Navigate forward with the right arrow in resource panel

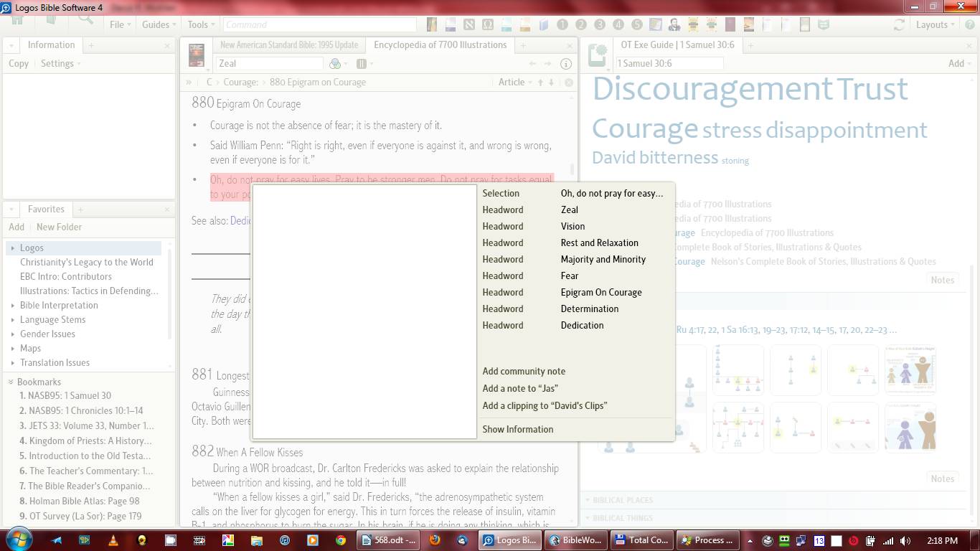click(x=548, y=64)
